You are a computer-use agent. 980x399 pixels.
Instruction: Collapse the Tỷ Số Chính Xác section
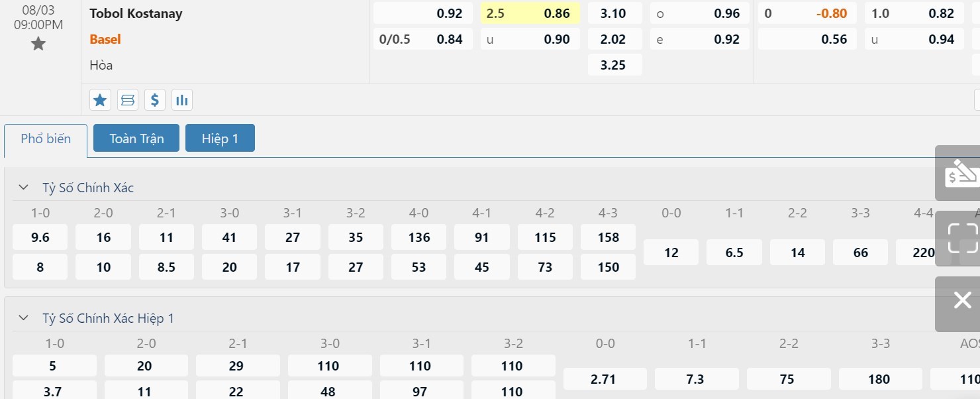point(24,188)
